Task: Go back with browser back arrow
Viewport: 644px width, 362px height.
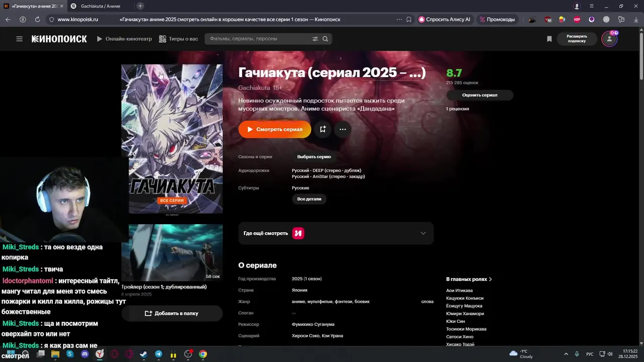Action: pyautogui.click(x=8, y=19)
